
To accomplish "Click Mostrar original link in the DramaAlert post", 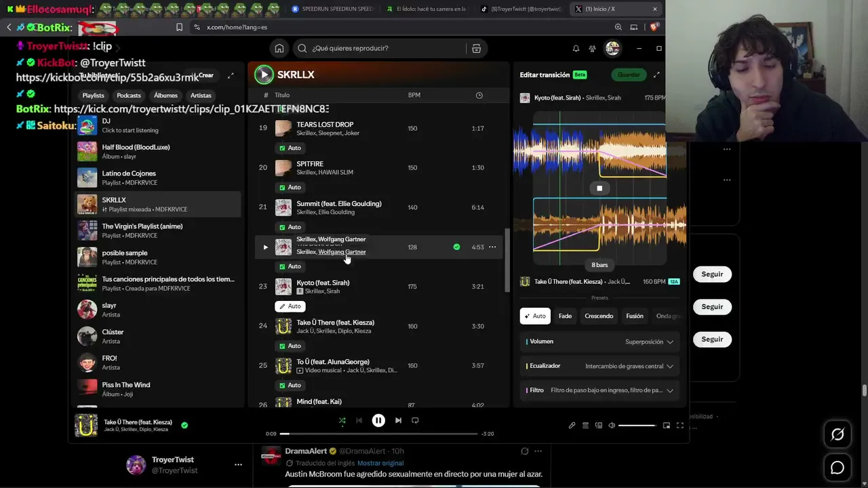I will (380, 464).
